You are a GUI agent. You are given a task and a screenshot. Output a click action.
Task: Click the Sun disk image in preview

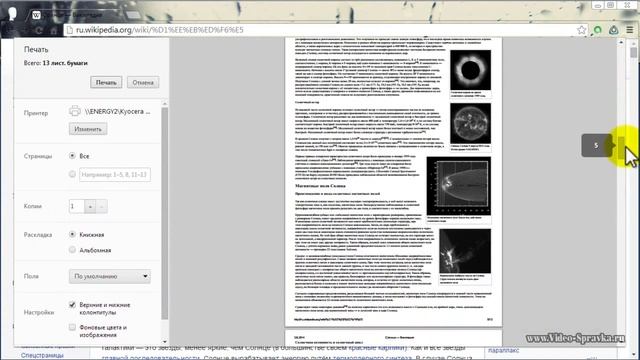pyautogui.click(x=470, y=123)
